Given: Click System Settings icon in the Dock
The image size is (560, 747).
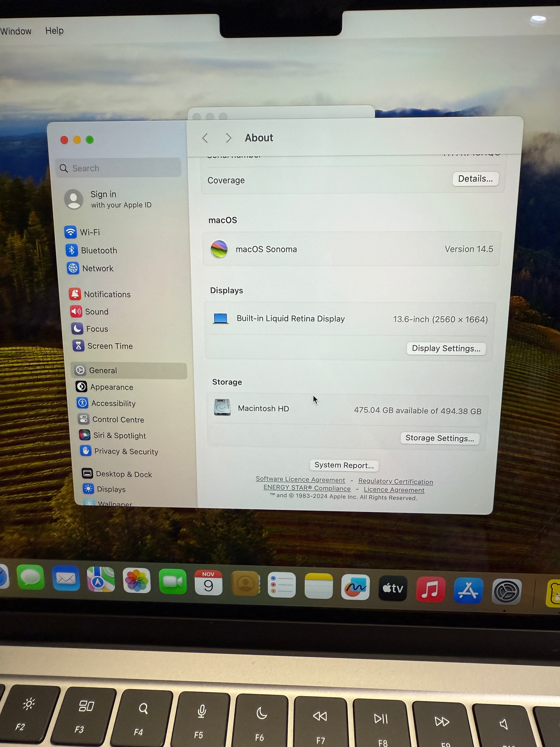Looking at the screenshot, I should pyautogui.click(x=506, y=592).
